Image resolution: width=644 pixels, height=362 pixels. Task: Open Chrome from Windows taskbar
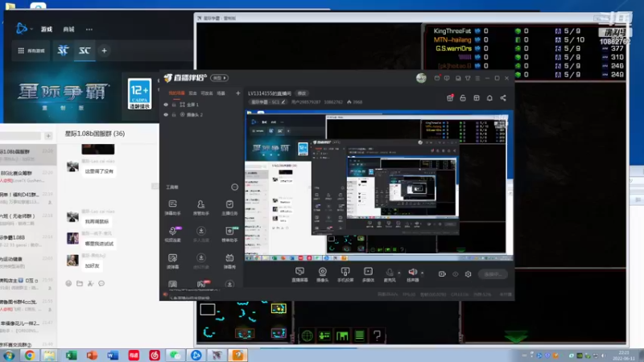click(29, 355)
